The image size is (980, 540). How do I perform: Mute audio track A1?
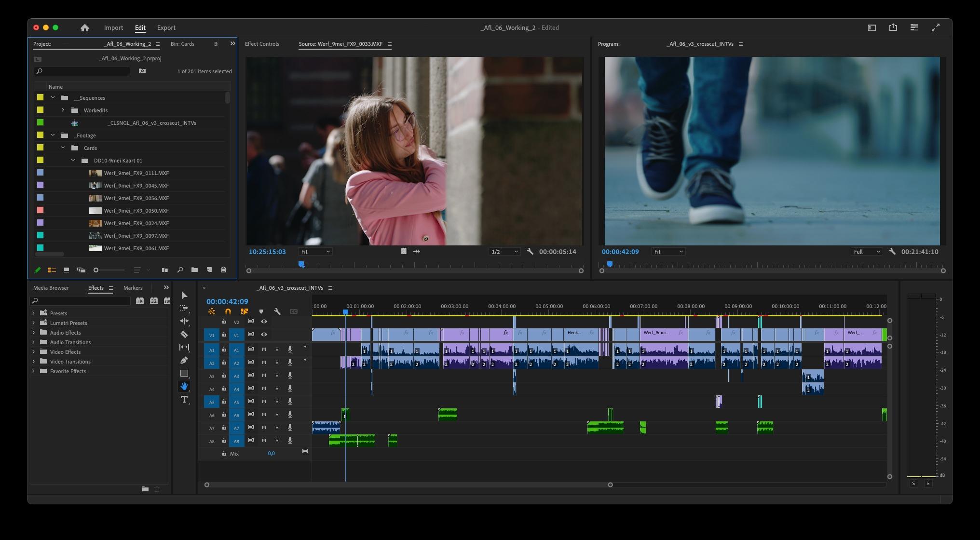click(264, 349)
